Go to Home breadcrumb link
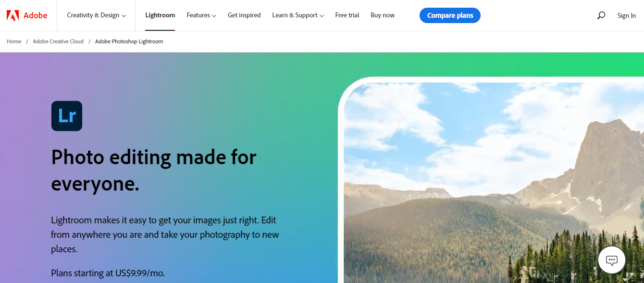Image resolution: width=644 pixels, height=283 pixels. point(14,41)
